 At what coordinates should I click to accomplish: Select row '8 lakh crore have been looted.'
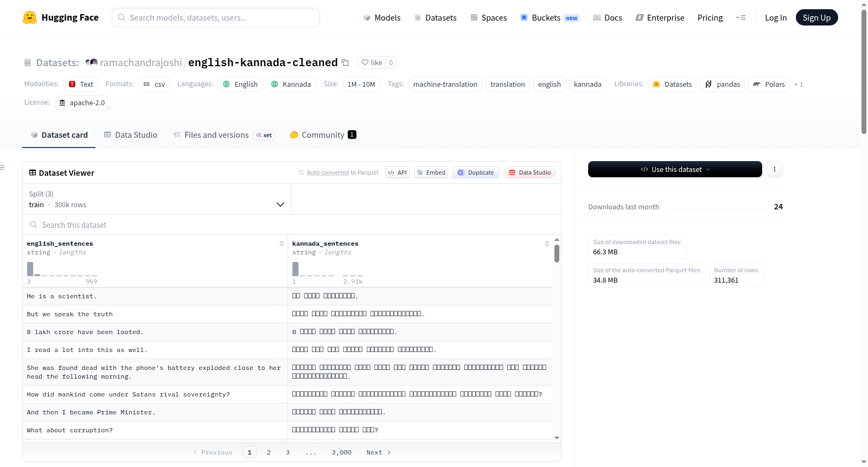tap(288, 332)
